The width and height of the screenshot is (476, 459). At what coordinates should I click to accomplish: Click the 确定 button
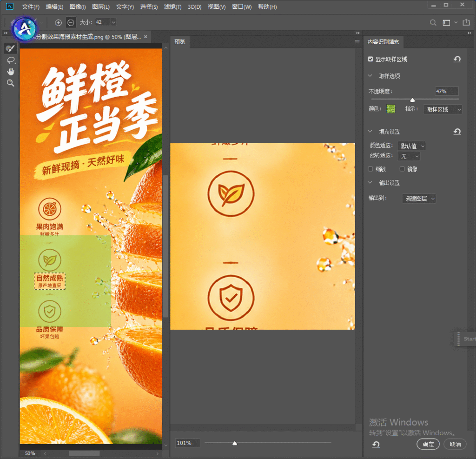pyautogui.click(x=428, y=444)
